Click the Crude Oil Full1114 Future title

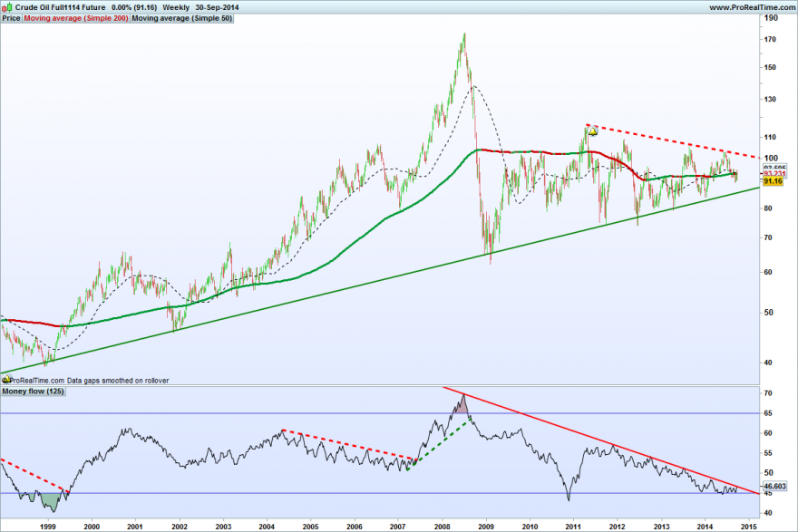click(x=60, y=7)
